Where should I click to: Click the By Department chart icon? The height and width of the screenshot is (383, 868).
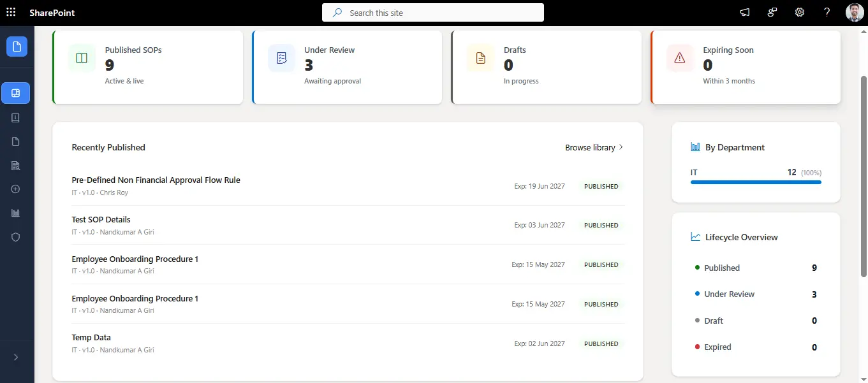coord(696,147)
